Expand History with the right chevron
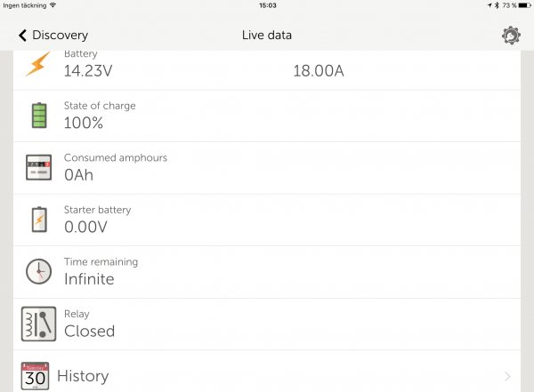This screenshot has width=534, height=392. [x=507, y=377]
